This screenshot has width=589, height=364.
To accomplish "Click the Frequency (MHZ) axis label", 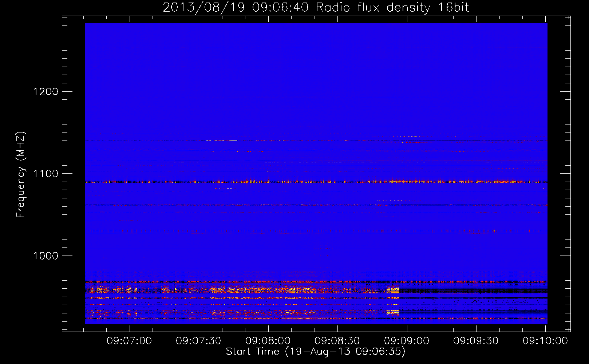I will point(21,175).
